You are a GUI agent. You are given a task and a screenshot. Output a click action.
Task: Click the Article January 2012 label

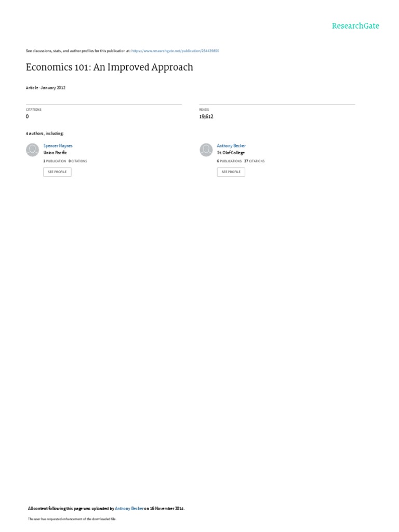click(46, 87)
